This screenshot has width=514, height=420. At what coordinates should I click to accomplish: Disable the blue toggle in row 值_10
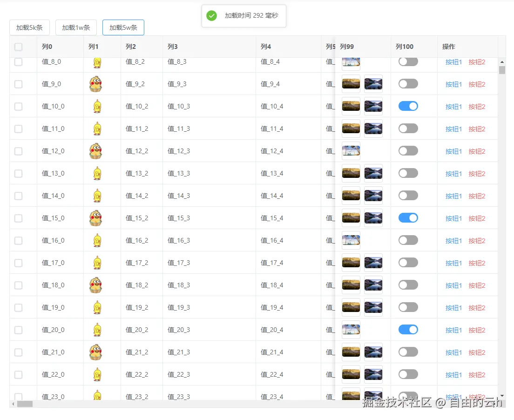point(408,106)
